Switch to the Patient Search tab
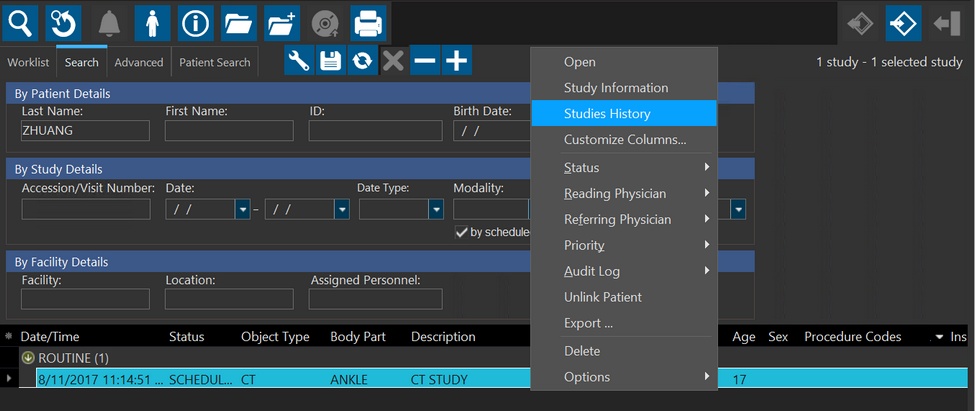975x411 pixels. 214,62
